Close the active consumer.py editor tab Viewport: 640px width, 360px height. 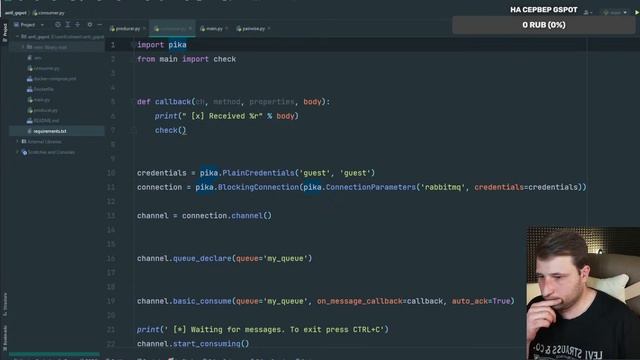pos(190,29)
